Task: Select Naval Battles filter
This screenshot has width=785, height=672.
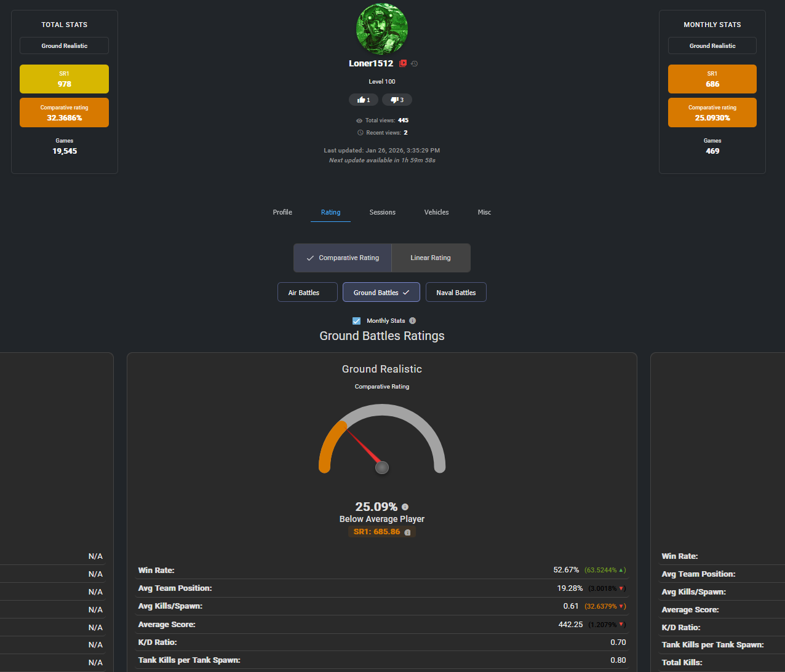Action: [456, 292]
